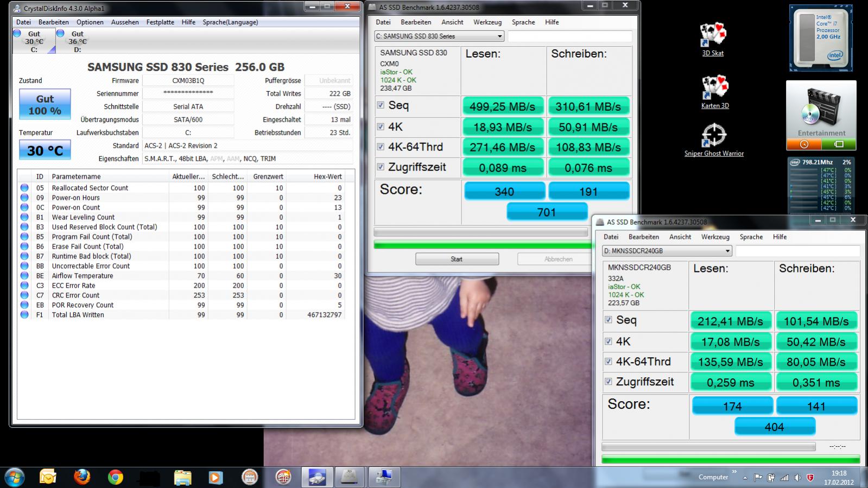Click the Intel Core i7 processor gadget
The width and height of the screenshot is (868, 488).
click(x=821, y=38)
